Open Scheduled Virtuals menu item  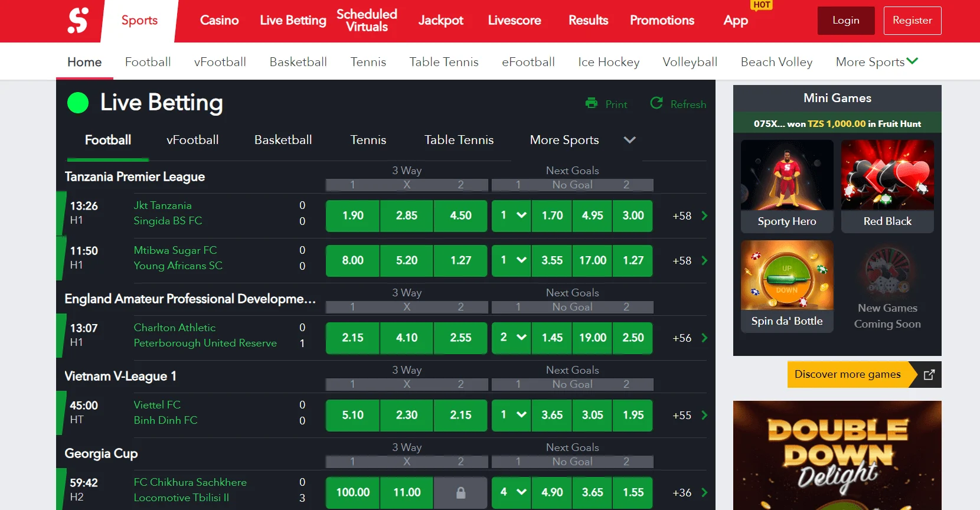click(x=367, y=21)
